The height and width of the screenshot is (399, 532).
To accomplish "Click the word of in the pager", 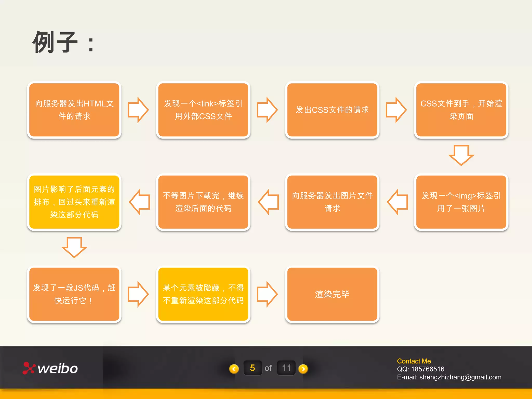I will 268,368.
